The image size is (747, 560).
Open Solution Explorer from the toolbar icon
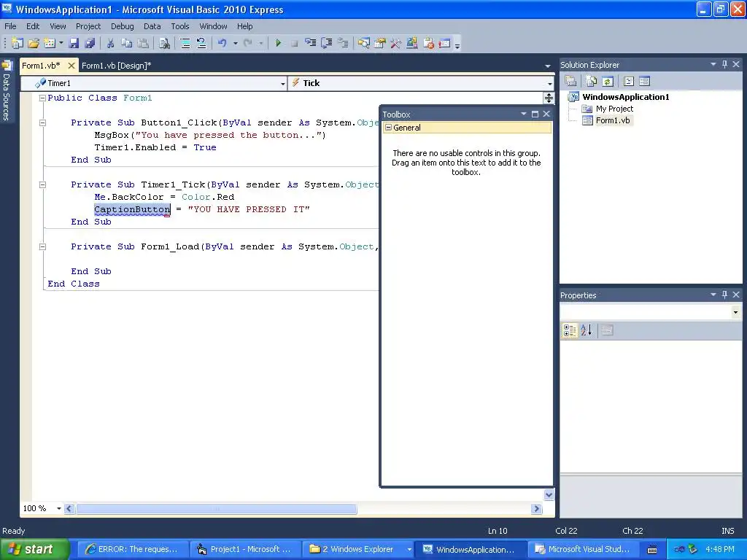[364, 43]
